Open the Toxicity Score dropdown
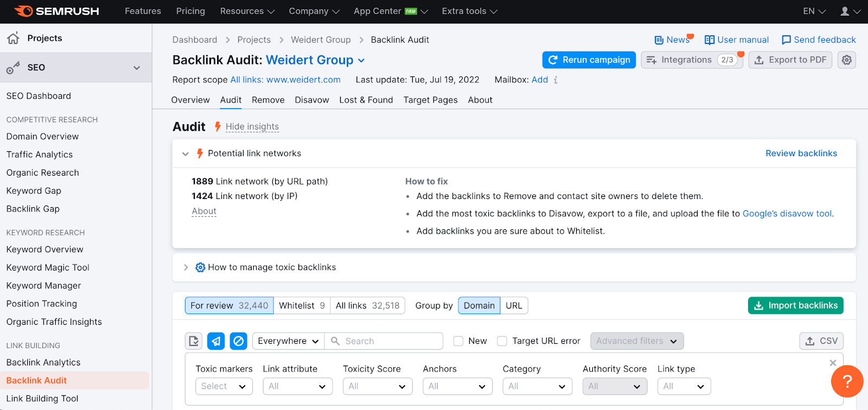The width and height of the screenshot is (868, 410). click(x=378, y=386)
